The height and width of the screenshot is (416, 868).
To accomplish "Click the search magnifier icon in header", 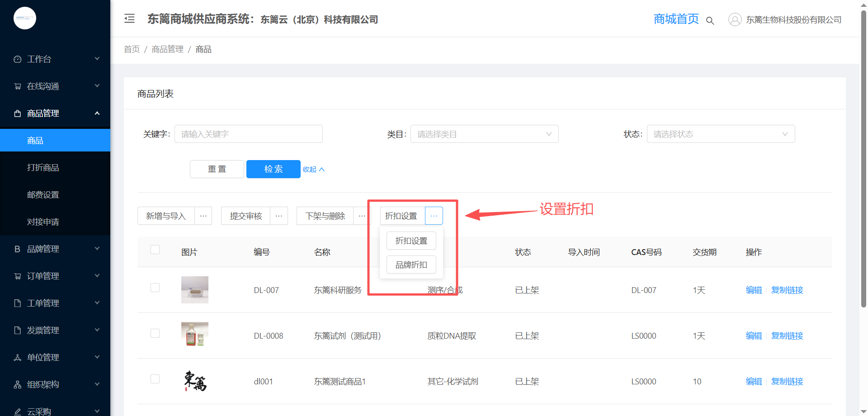I will click(x=710, y=20).
